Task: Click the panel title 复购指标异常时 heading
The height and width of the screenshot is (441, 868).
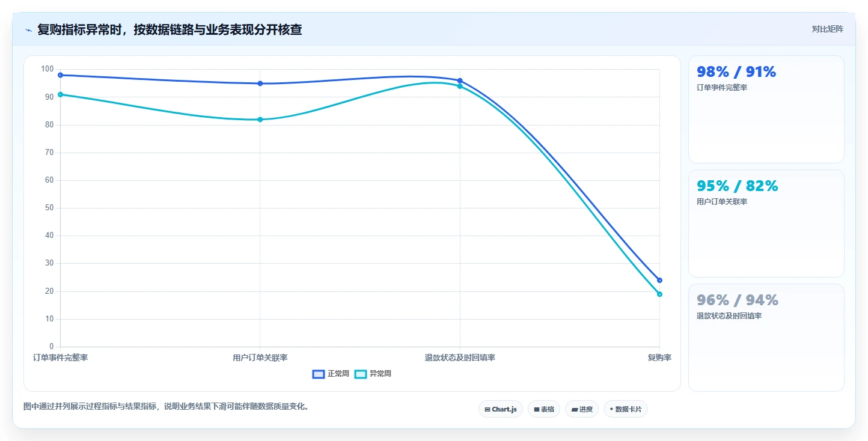Action: (x=170, y=30)
